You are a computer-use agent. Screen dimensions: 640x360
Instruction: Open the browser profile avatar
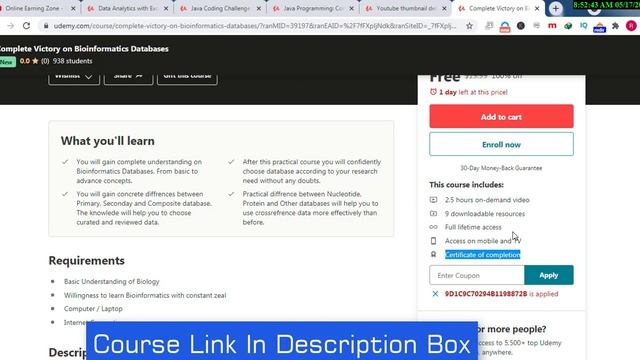point(631,26)
